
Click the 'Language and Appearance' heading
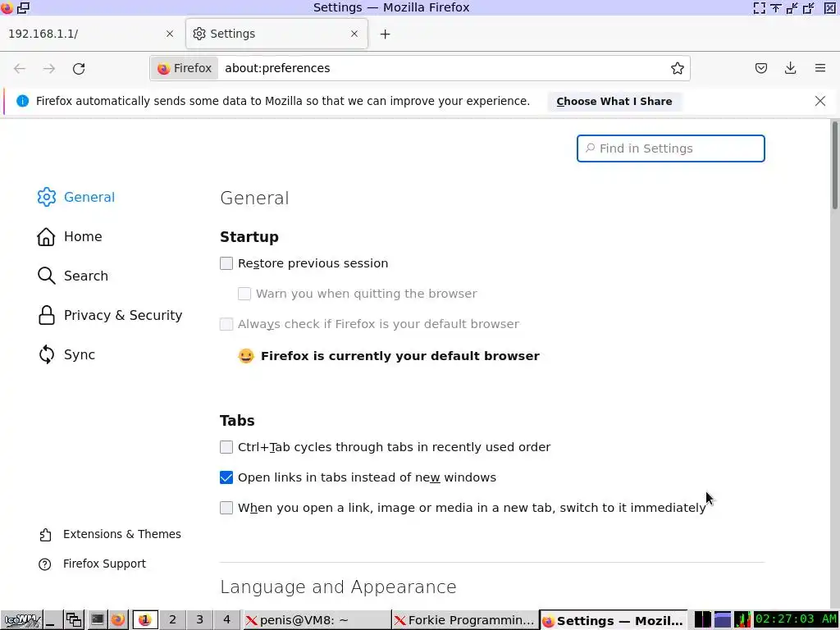[338, 587]
